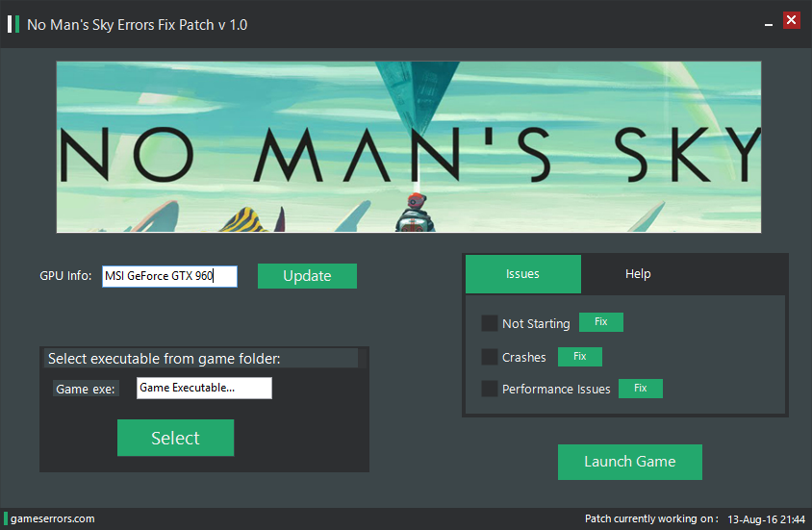Click the Game Executable input field
Image resolution: width=812 pixels, height=530 pixels.
click(x=204, y=388)
